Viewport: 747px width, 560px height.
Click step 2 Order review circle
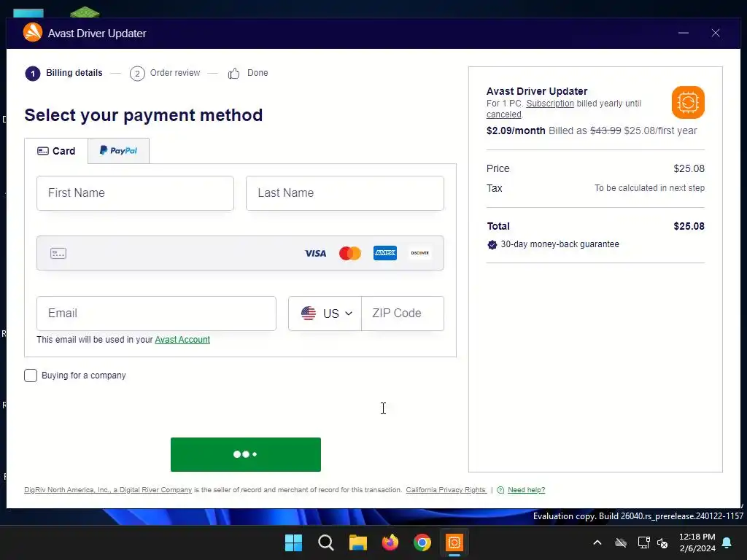(137, 74)
